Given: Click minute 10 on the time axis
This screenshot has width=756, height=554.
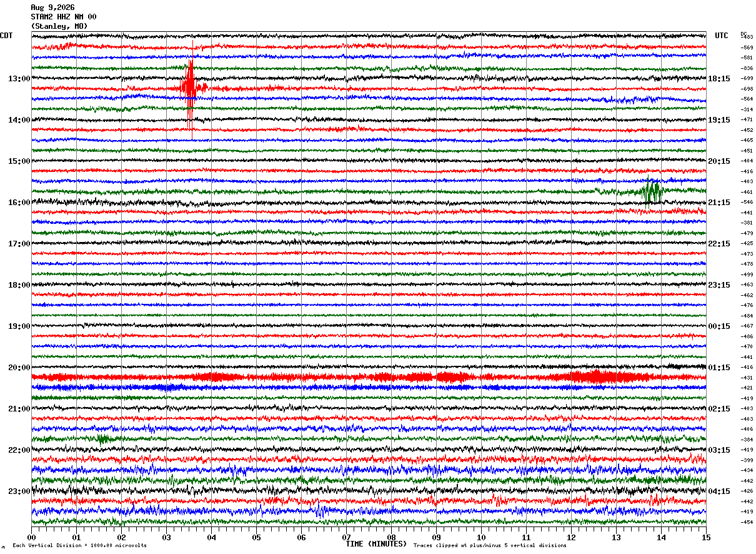Looking at the screenshot, I should 481,537.
